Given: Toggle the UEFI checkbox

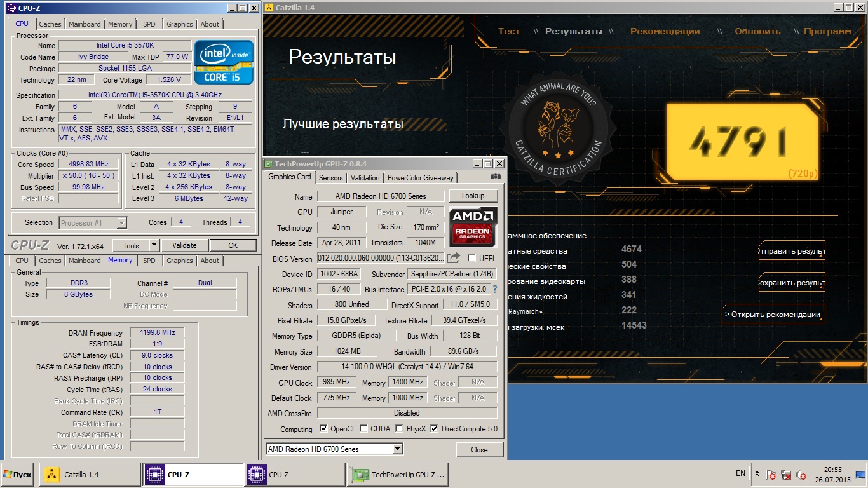Looking at the screenshot, I should [471, 259].
